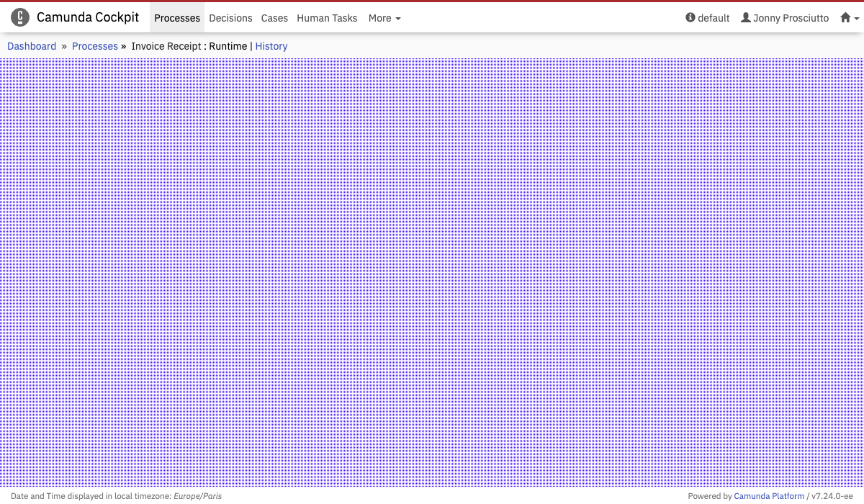Click the info icon beside default
Viewport: 864px width, 504px height.
tap(690, 18)
